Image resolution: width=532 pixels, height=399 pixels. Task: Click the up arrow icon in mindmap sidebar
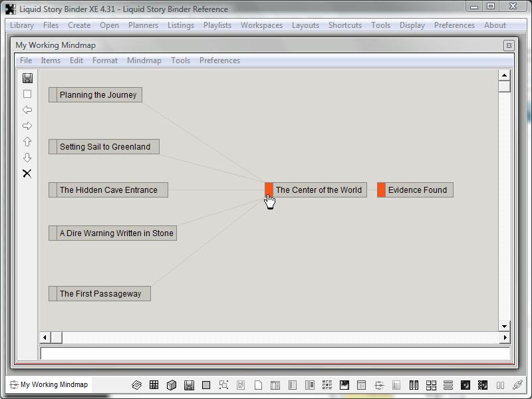(27, 142)
